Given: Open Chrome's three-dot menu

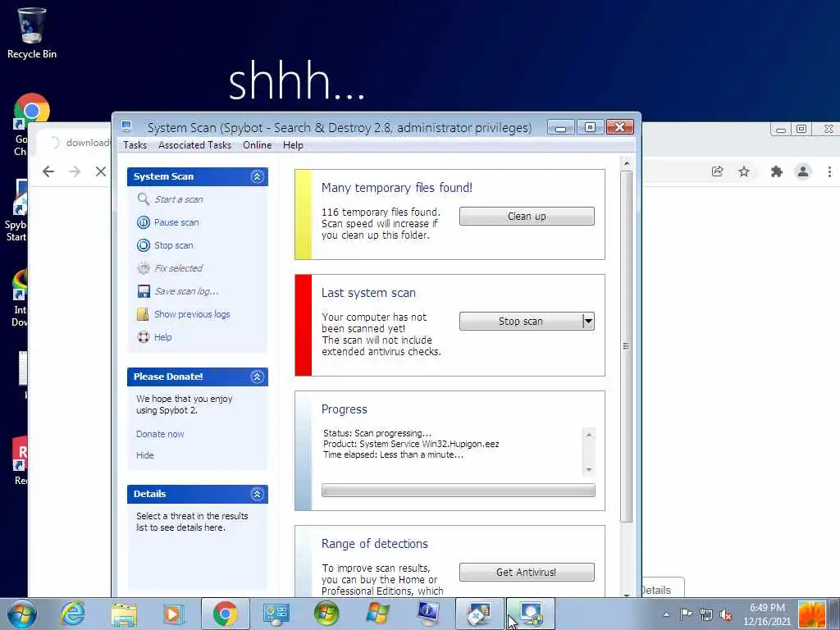Looking at the screenshot, I should [x=829, y=171].
